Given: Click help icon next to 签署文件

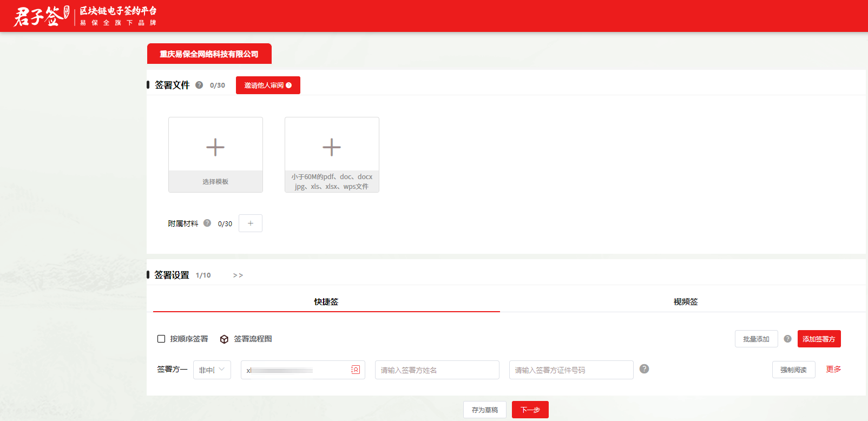Looking at the screenshot, I should [199, 85].
